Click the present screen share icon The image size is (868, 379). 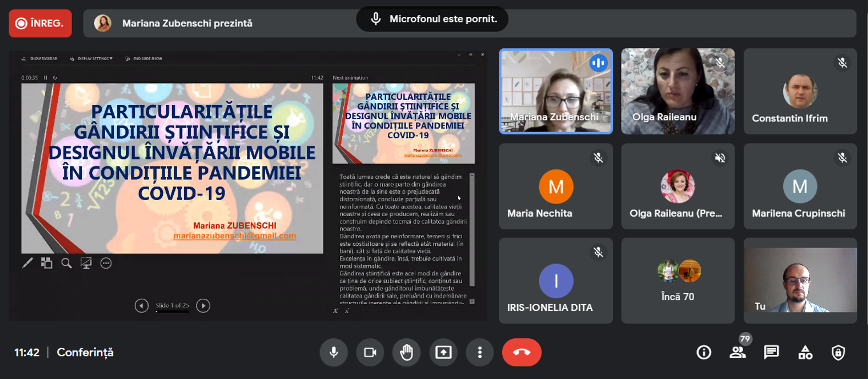(443, 353)
